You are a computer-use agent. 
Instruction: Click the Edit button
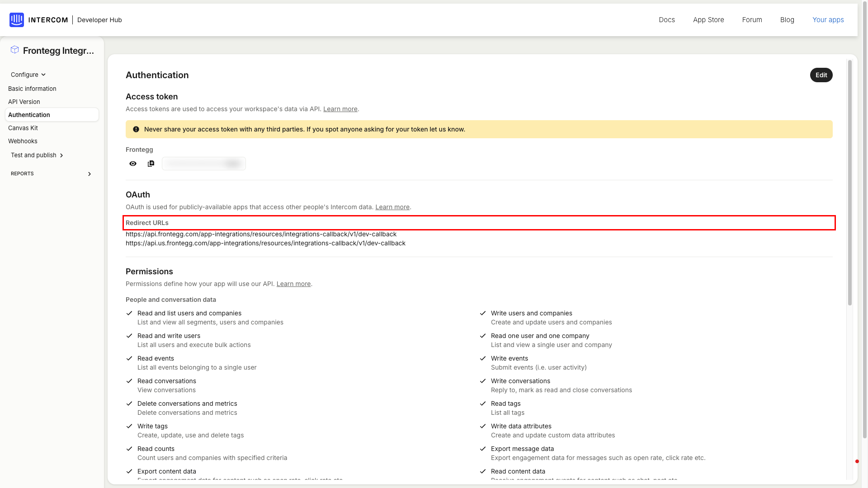pos(821,75)
